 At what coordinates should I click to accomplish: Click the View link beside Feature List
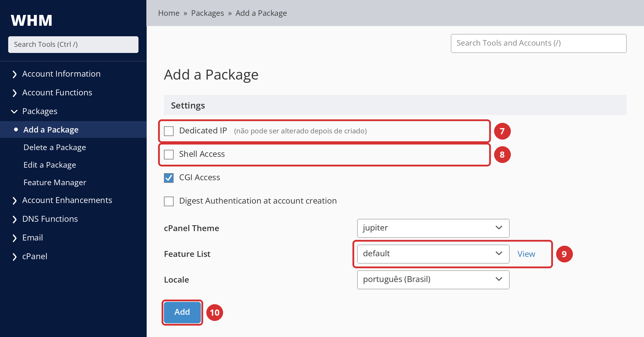[526, 254]
